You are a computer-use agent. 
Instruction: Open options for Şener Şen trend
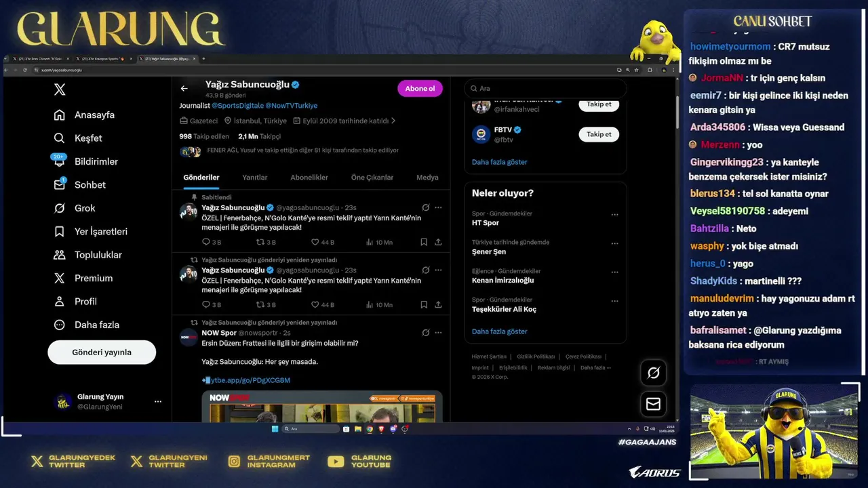(x=614, y=243)
